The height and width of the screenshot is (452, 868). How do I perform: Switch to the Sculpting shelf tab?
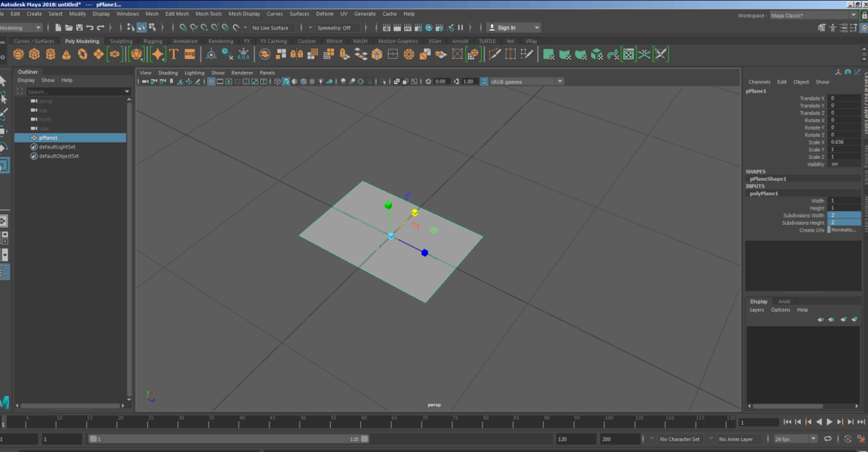pyautogui.click(x=121, y=41)
